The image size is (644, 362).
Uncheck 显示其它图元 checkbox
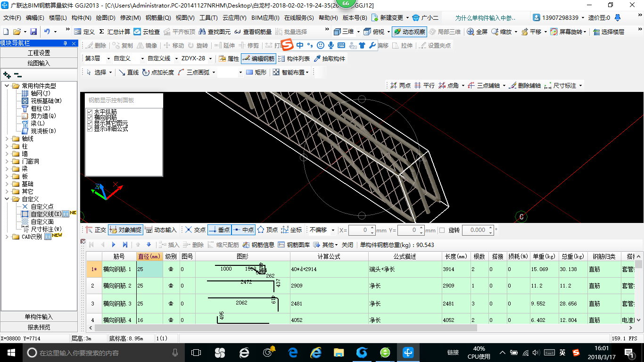point(90,123)
